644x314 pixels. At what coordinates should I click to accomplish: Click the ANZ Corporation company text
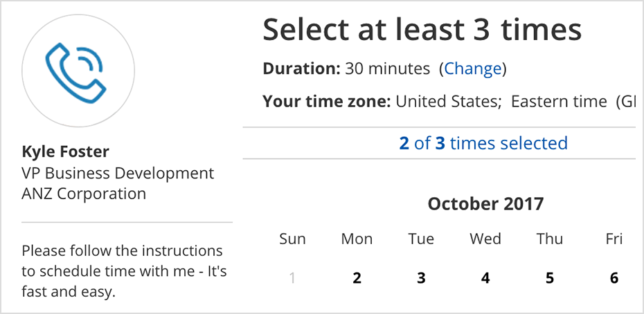(x=84, y=194)
